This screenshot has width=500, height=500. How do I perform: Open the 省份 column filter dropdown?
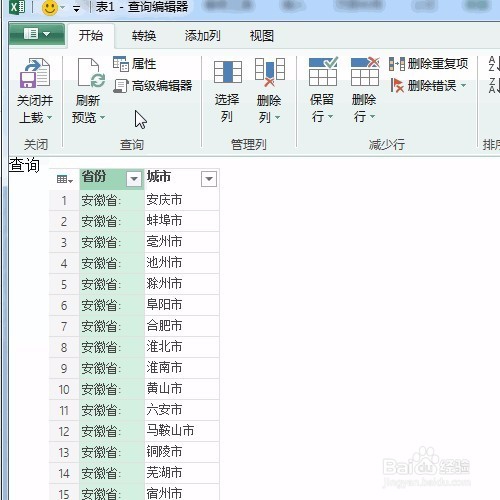(134, 179)
